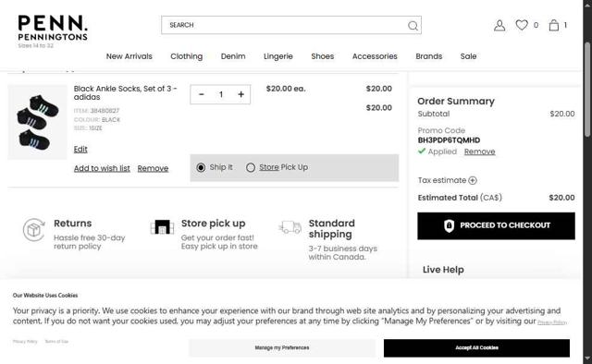Click the Subtotal label
Screen dimensions: 592x364
click(x=434, y=114)
